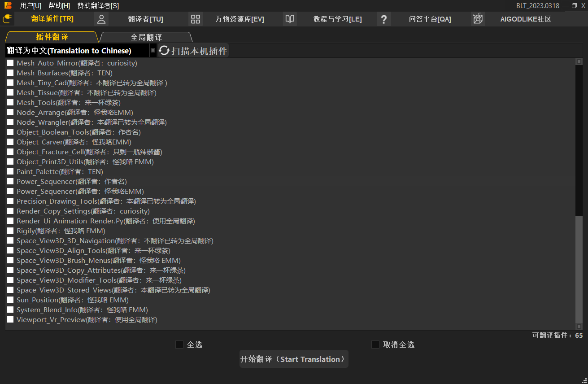Tick the Node_Wrangler checkbox
588x384 pixels.
coord(10,122)
